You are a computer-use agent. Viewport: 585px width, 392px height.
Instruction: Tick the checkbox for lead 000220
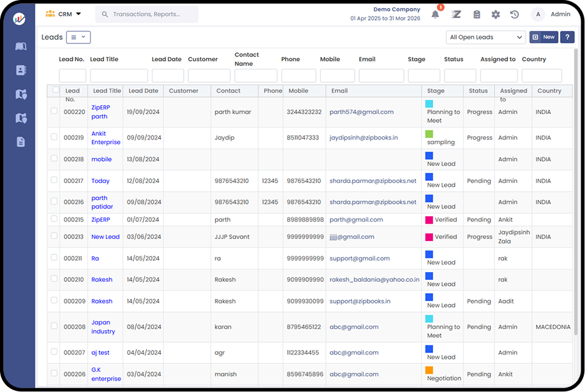point(54,112)
